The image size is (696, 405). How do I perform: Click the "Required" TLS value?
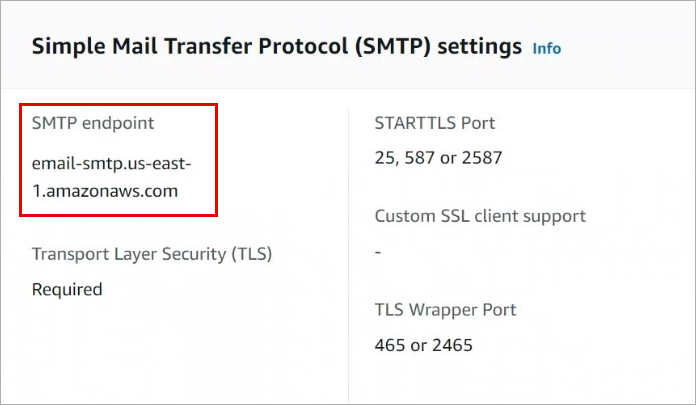67,289
